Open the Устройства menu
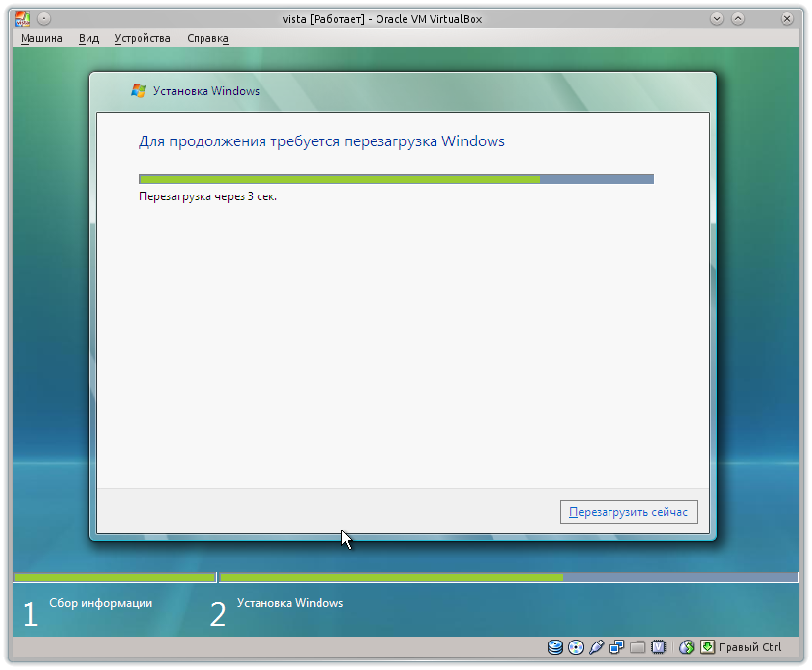Image resolution: width=812 pixels, height=670 pixels. (x=142, y=38)
